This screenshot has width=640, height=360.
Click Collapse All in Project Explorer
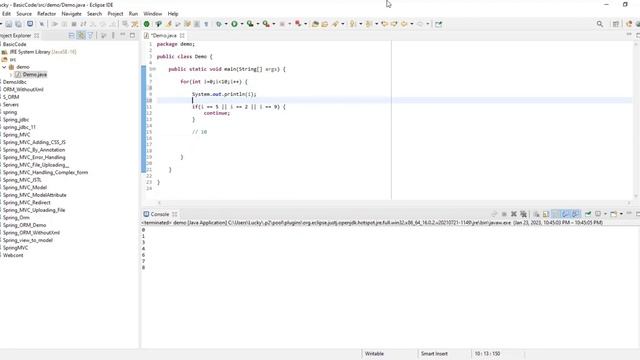point(71,36)
